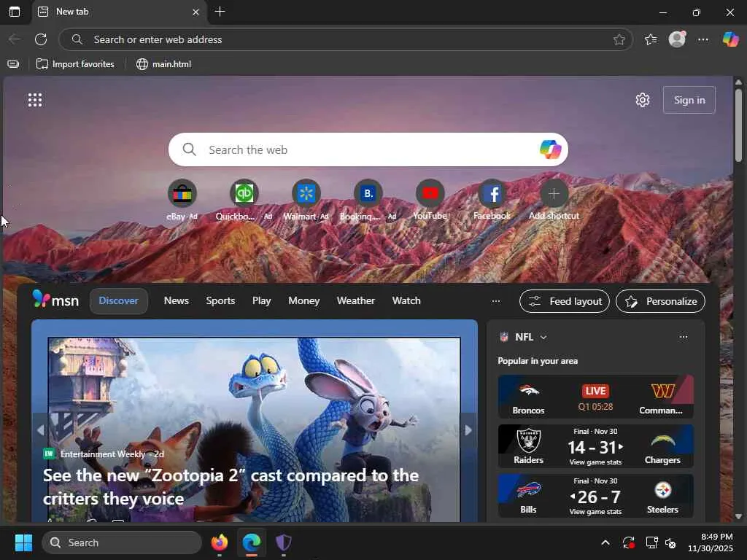Viewport: 747px width, 560px height.
Task: Open the Zootopia 2 cast article
Action: (x=231, y=486)
